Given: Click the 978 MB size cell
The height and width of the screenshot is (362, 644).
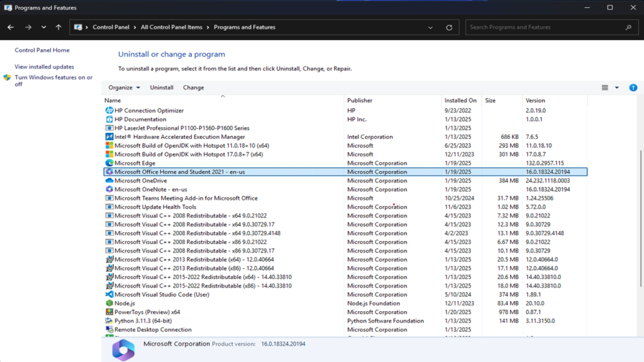Looking at the screenshot, I should pyautogui.click(x=508, y=312).
